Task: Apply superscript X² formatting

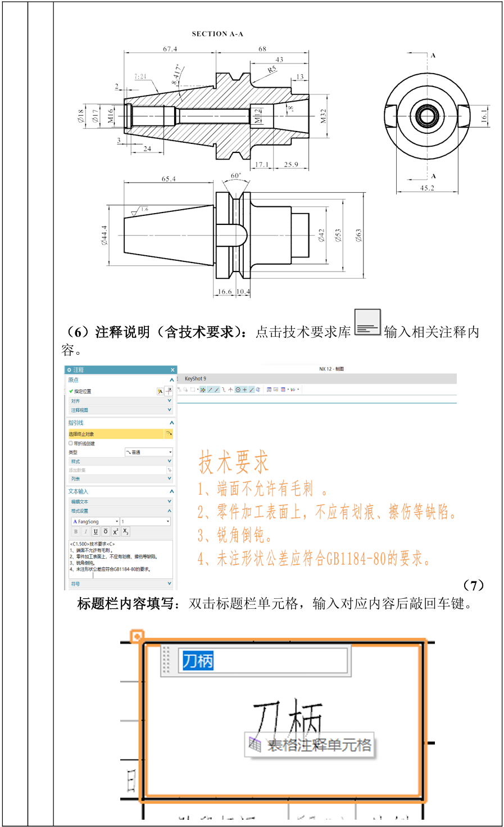Action: pos(115,531)
